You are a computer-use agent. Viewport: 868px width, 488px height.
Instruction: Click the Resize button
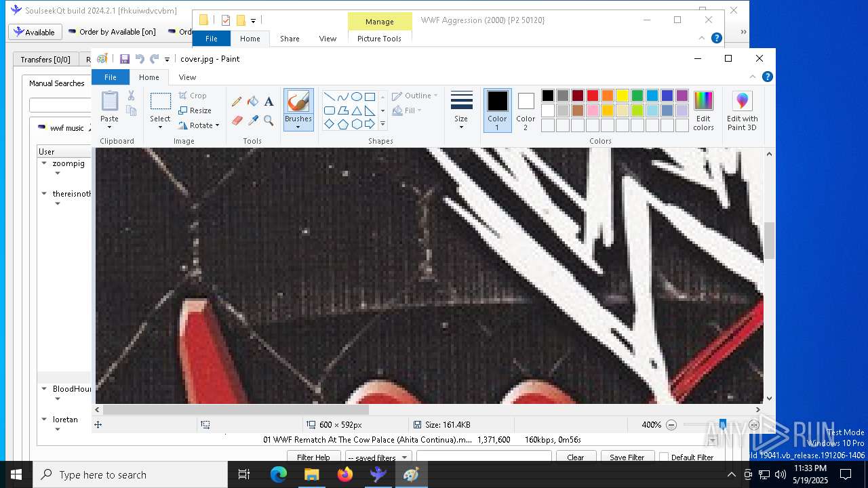[195, 110]
